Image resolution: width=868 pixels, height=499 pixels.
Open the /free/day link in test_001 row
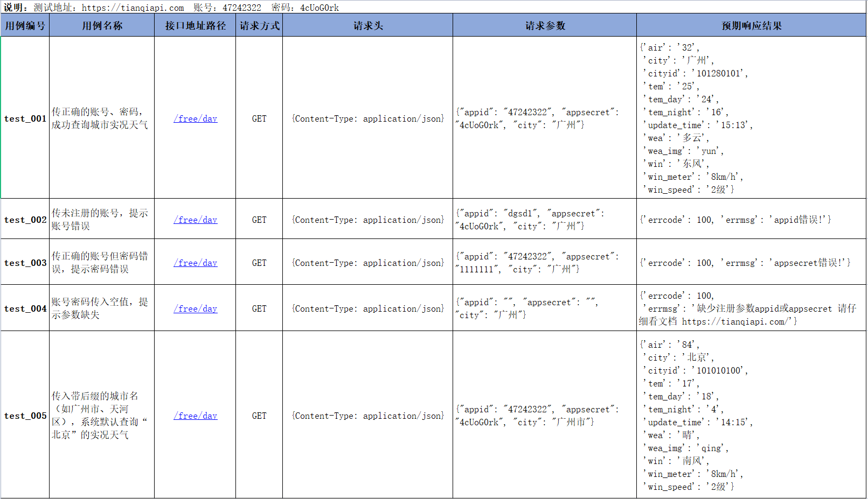tap(195, 118)
